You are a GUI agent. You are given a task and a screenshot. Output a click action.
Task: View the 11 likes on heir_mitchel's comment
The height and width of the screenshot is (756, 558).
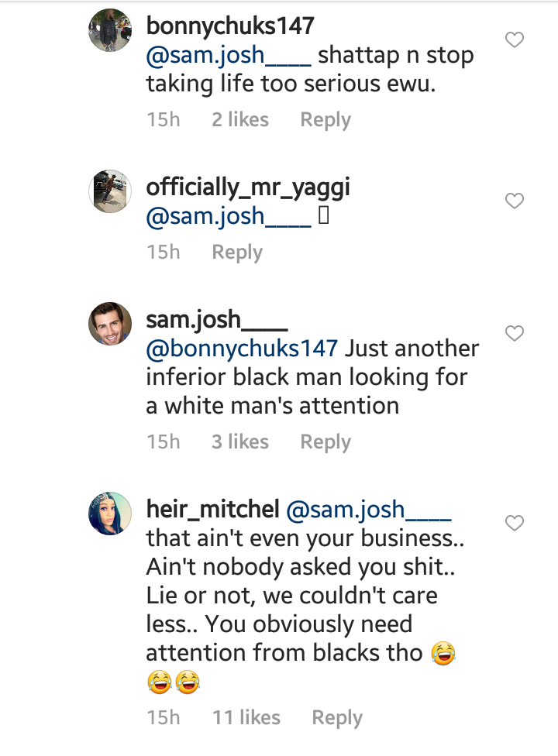click(x=246, y=718)
